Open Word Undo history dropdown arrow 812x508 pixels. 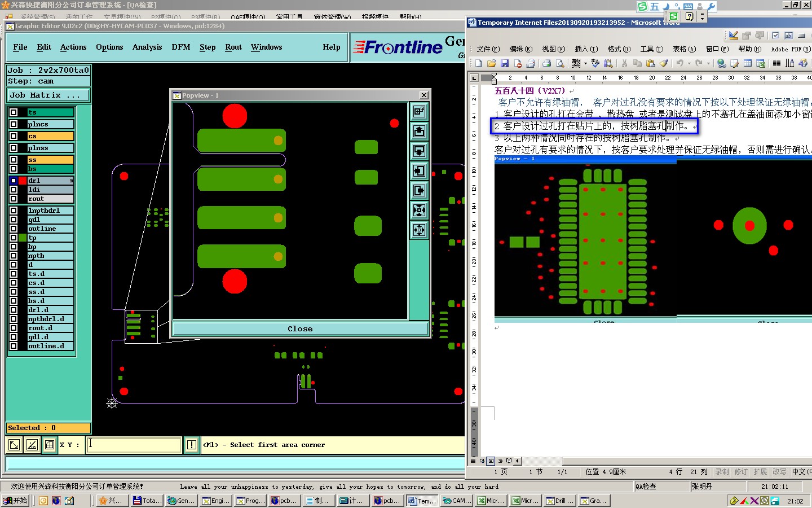689,63
